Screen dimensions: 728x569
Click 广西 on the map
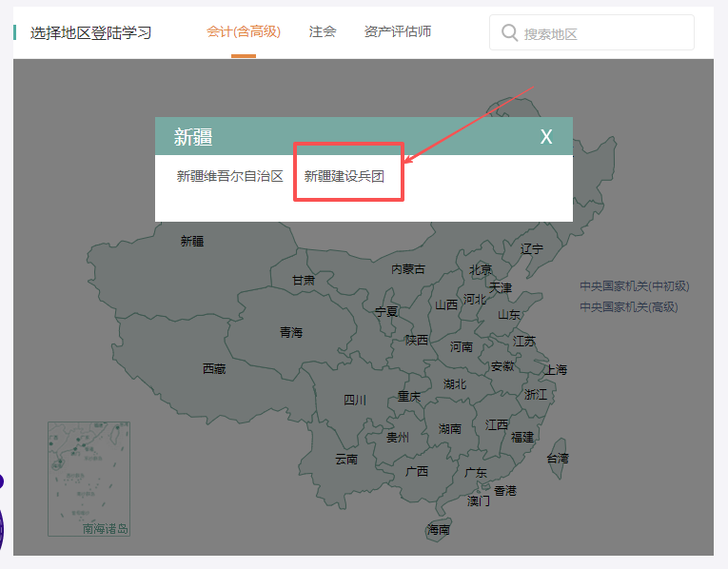tap(417, 472)
